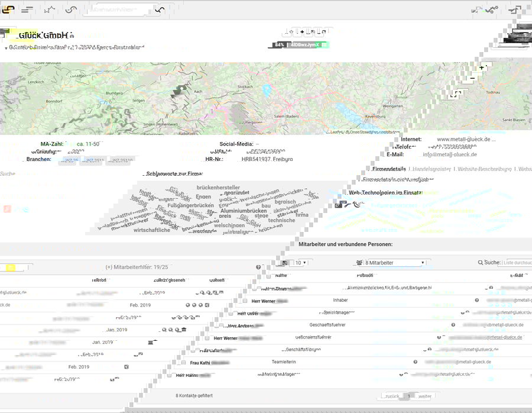
Task: Open the map in fullscreen
Action: (x=456, y=93)
